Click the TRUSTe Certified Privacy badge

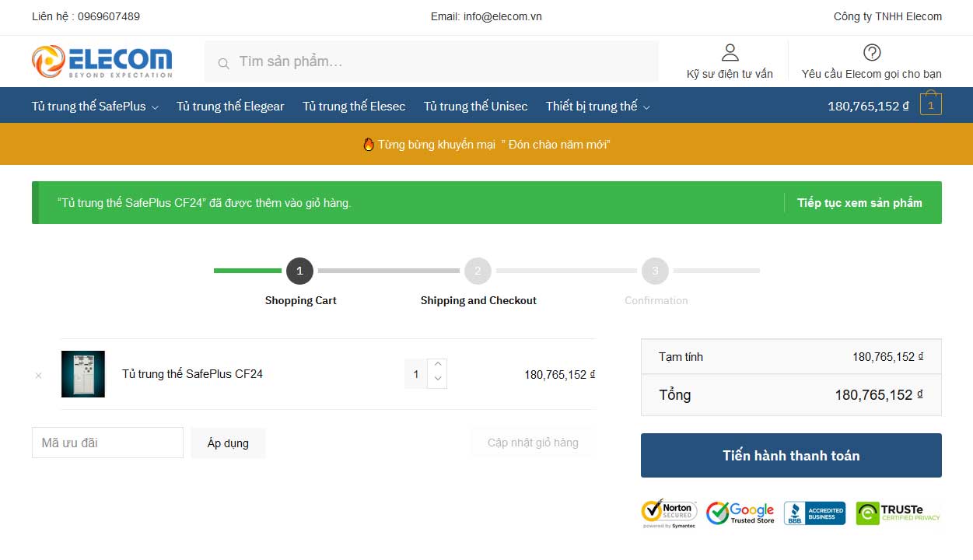898,513
